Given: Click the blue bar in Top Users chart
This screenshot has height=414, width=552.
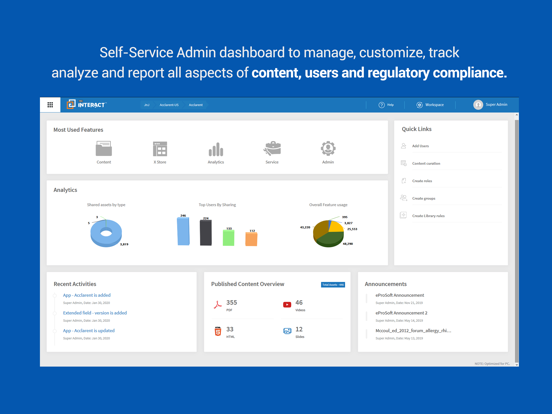Looking at the screenshot, I should click(183, 231).
